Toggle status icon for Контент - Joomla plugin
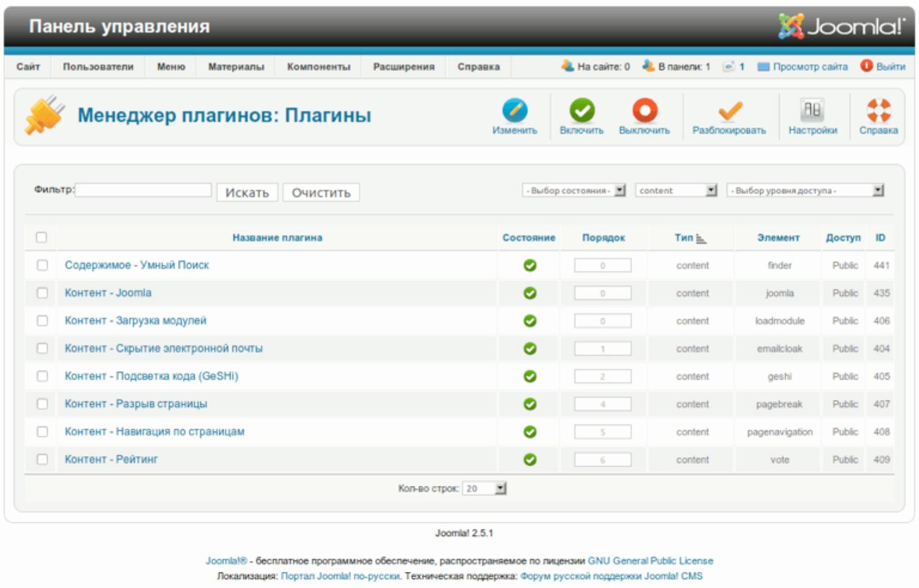The width and height of the screenshot is (919, 588). [530, 293]
